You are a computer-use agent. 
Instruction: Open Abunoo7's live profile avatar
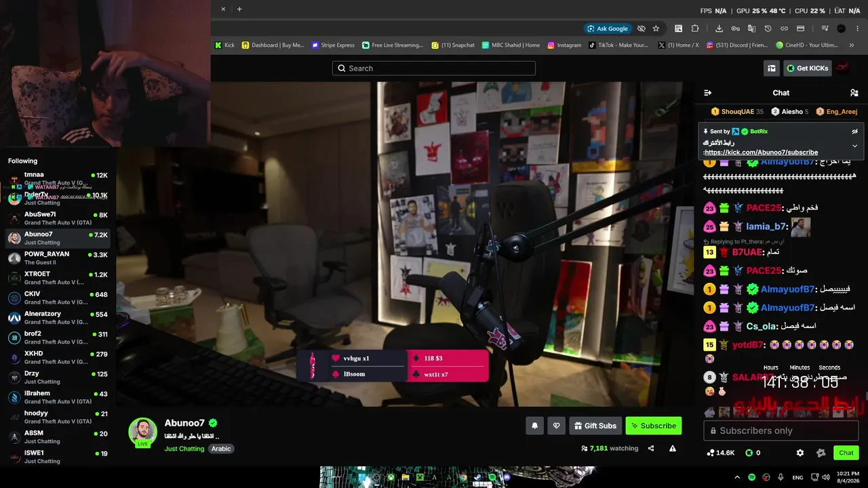(143, 432)
